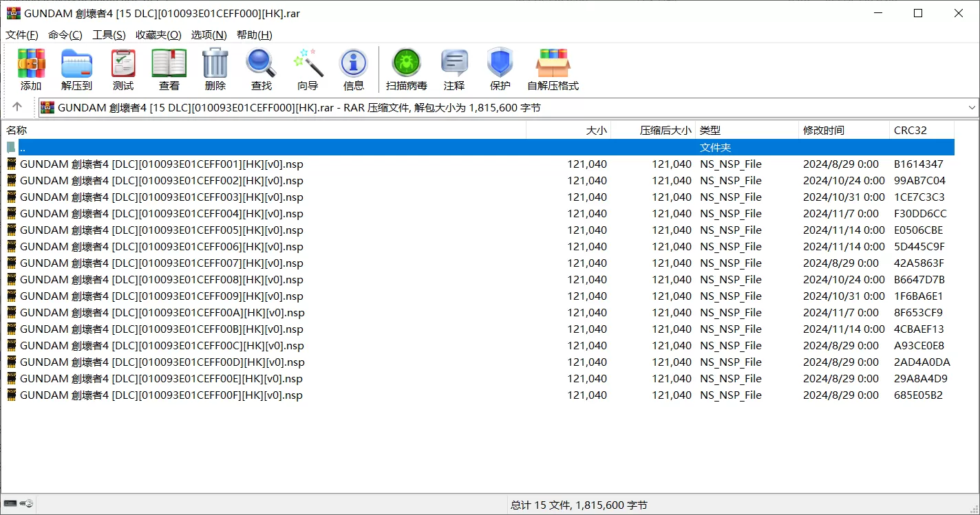Image resolution: width=980 pixels, height=515 pixels.
Task: Expand the archive path dropdown arrow
Action: point(972,107)
